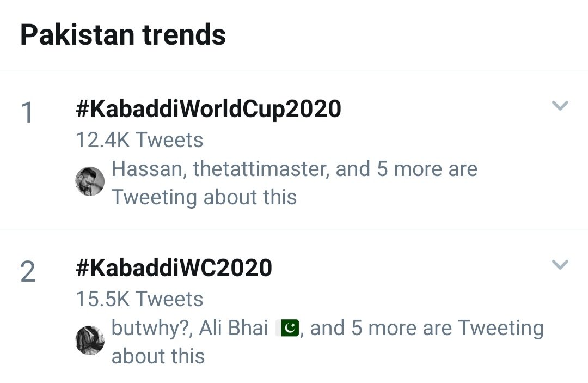588x383 pixels.
Task: Tap Hassan's profile avatar thumbnail
Action: pyautogui.click(x=90, y=181)
